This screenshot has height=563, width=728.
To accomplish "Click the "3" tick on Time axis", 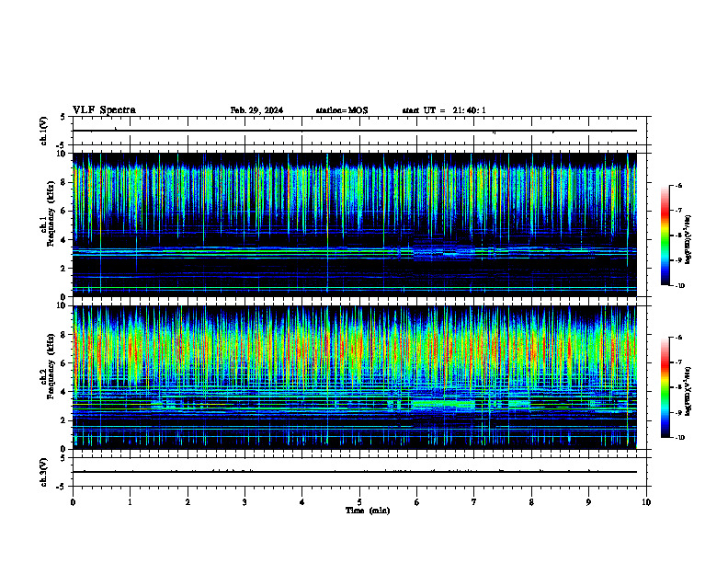I will tap(245, 502).
